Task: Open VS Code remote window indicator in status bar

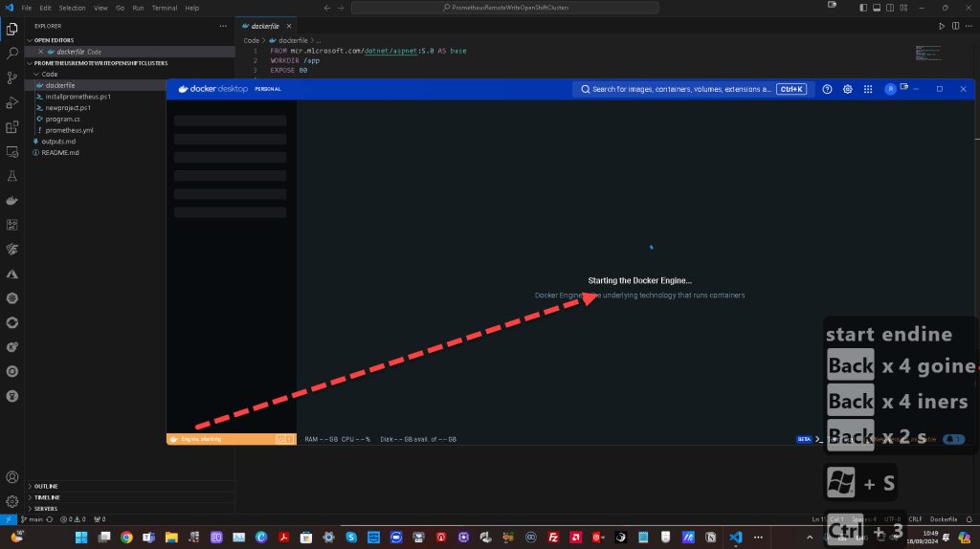Action: click(8, 519)
